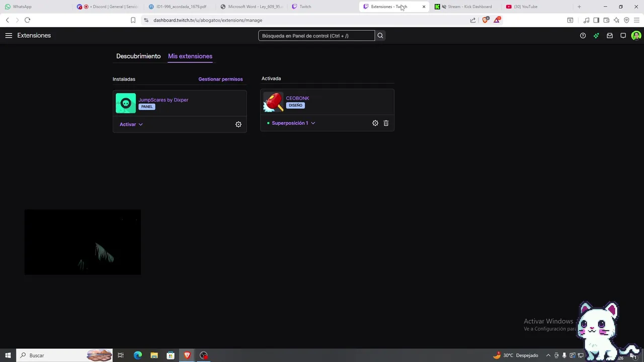Open the Brave Rewards triangle icon
644x362 pixels.
497,20
